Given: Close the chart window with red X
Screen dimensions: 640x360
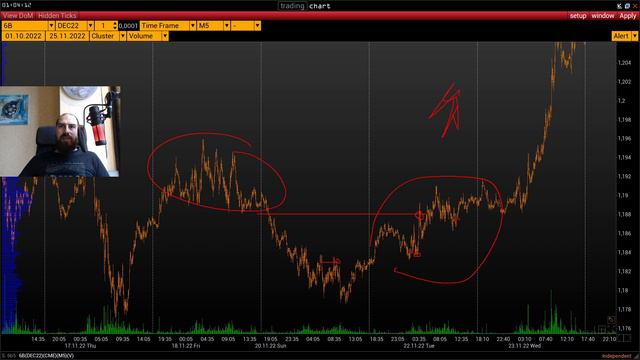Looking at the screenshot, I should click(x=635, y=6).
